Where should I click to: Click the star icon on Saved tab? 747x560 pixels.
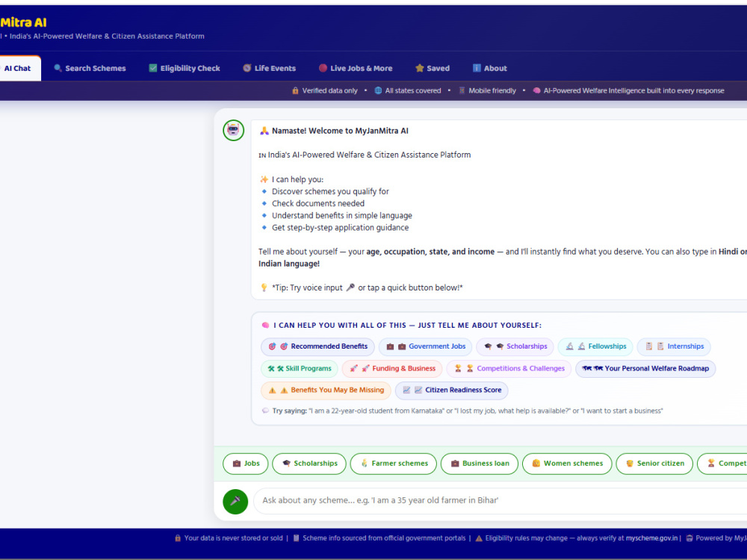click(x=419, y=68)
